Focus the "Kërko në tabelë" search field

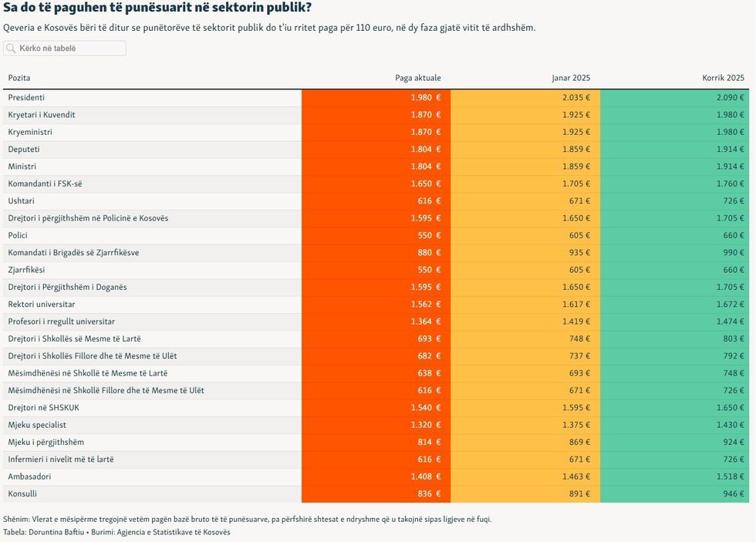point(69,49)
